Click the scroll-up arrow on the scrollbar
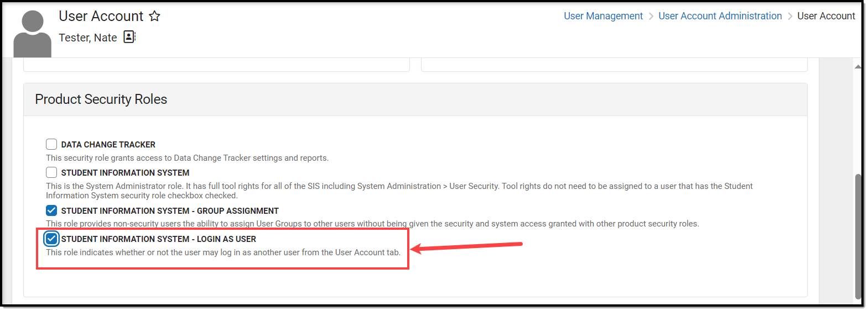 point(858,67)
